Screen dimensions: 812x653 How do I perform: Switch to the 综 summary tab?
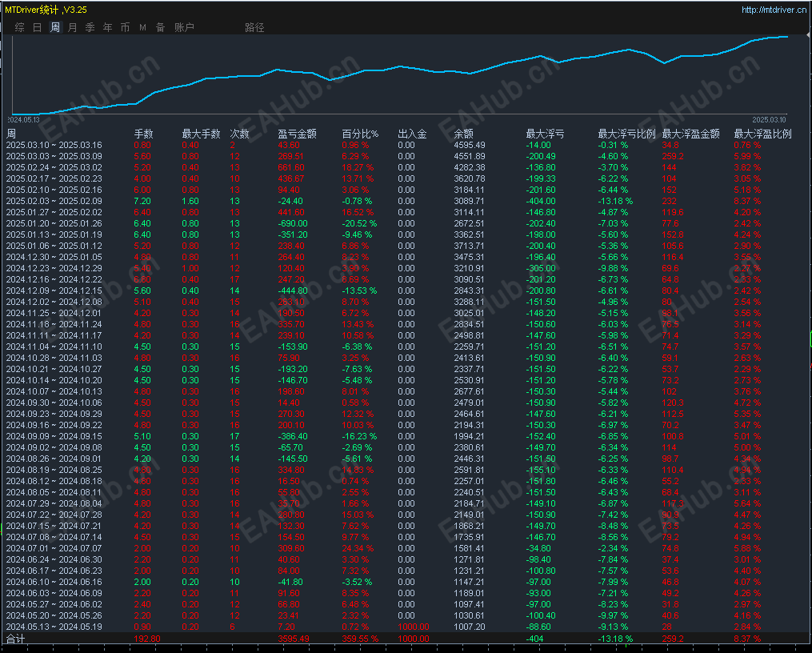(x=19, y=27)
